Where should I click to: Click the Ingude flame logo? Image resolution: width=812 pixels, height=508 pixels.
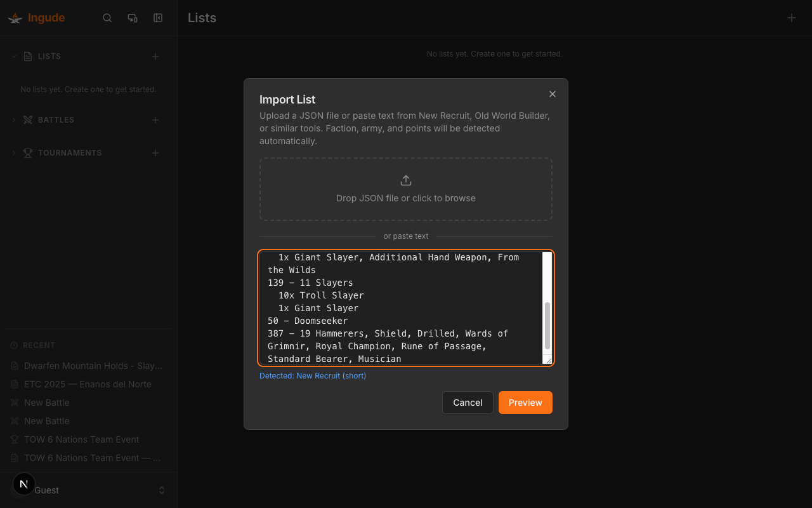(15, 18)
